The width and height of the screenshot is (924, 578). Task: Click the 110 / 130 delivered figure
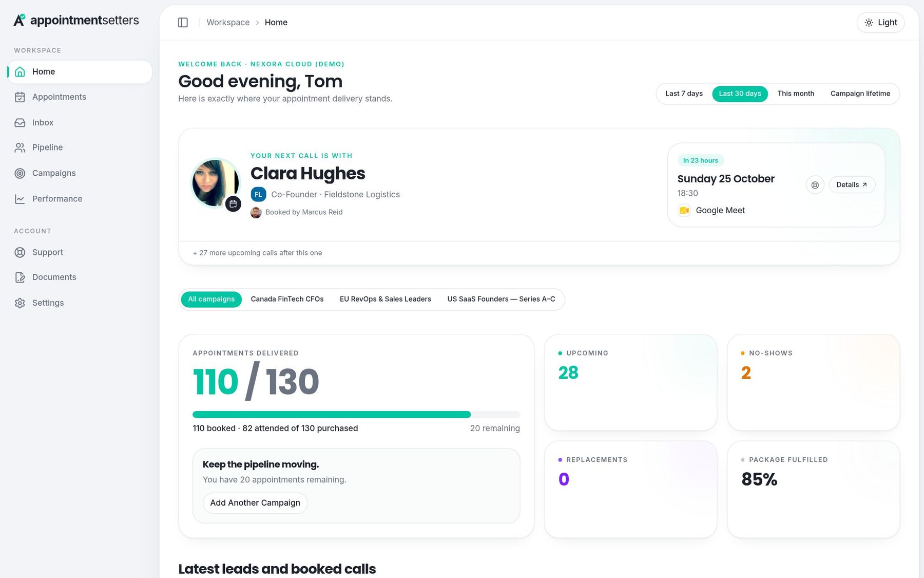pyautogui.click(x=256, y=382)
